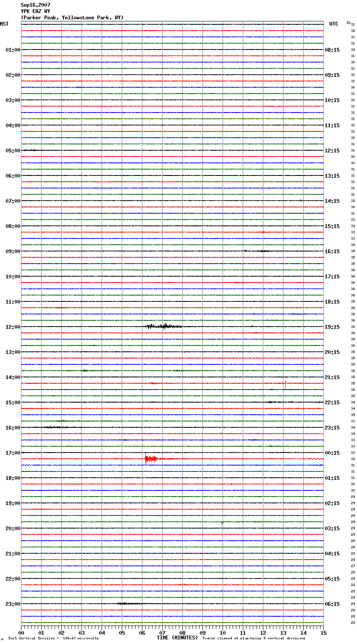357x644 pixels.
Task: Select the "06:00" MST hour label
Action: tap(13, 176)
